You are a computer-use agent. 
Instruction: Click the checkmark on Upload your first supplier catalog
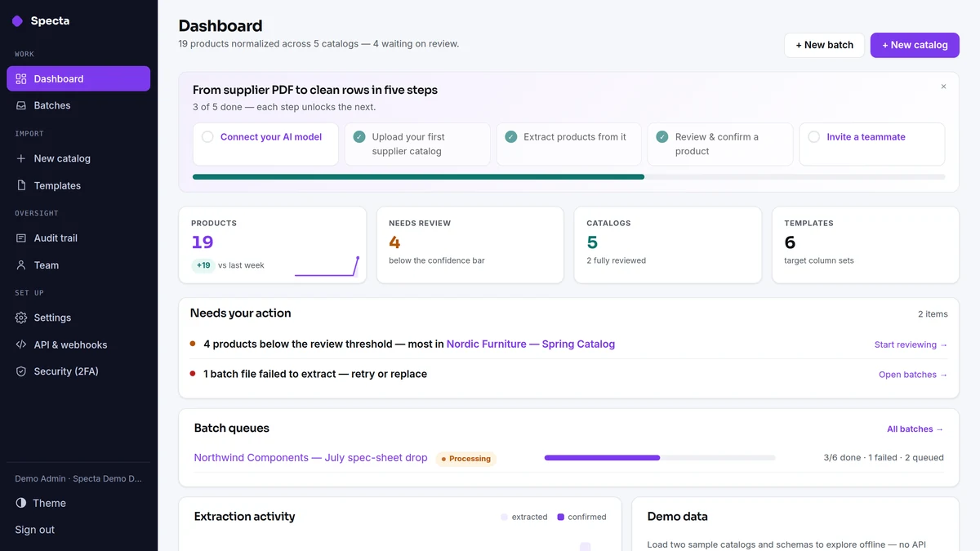point(359,137)
